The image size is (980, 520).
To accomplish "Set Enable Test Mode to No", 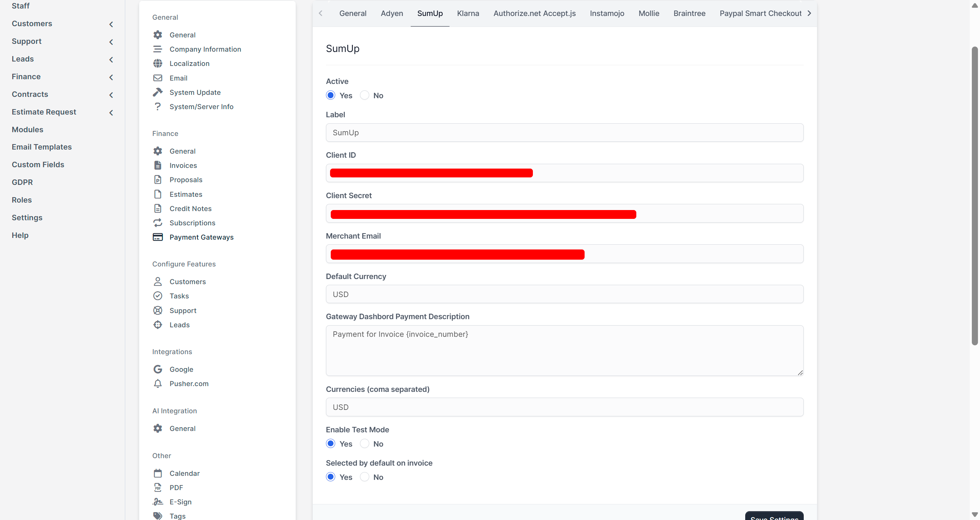I will [x=364, y=444].
